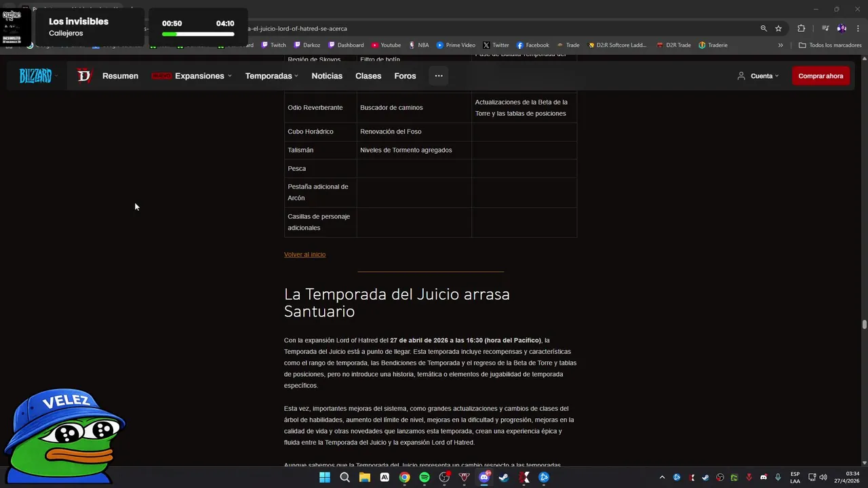Open the Twitch bookmark

point(273,45)
